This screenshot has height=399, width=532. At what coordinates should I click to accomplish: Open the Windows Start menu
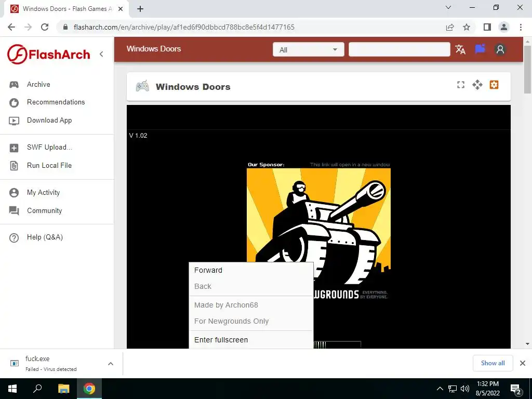12,389
